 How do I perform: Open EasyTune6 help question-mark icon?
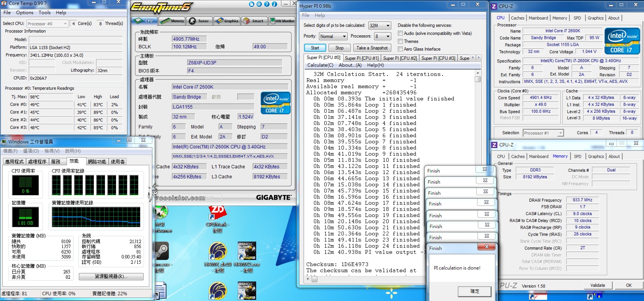coord(267,4)
